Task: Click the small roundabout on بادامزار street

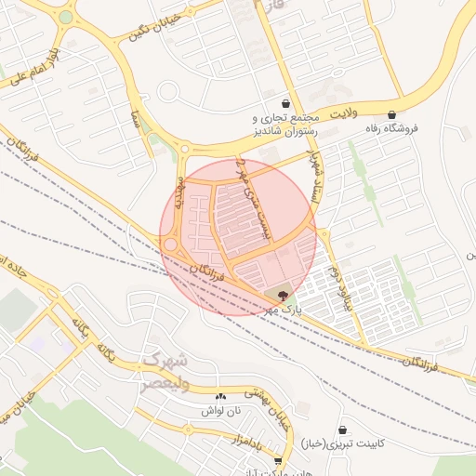Action: (188, 430)
